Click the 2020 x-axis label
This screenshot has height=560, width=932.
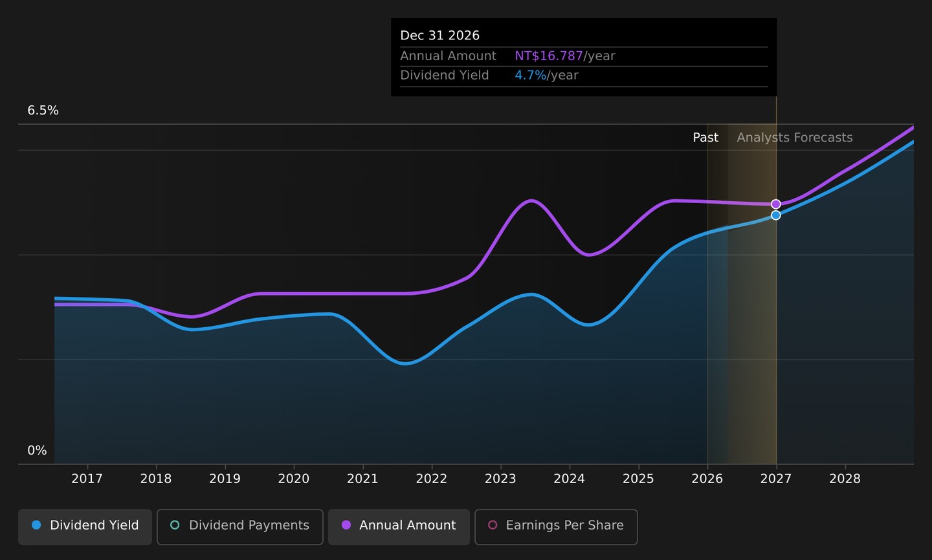click(294, 479)
